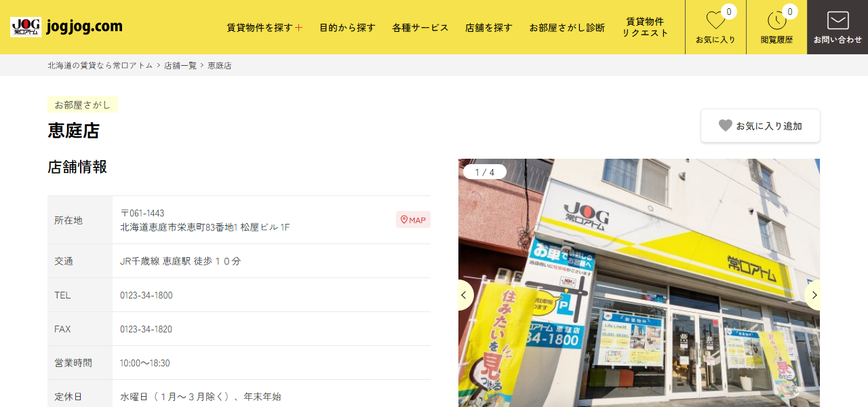Click the FAX row label
868x407 pixels.
tap(62, 329)
